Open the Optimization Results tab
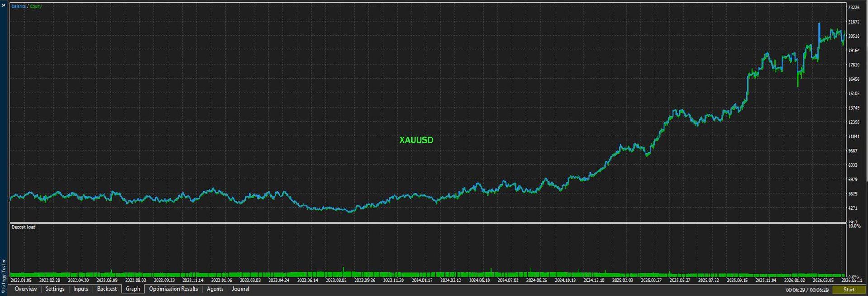 (x=174, y=289)
